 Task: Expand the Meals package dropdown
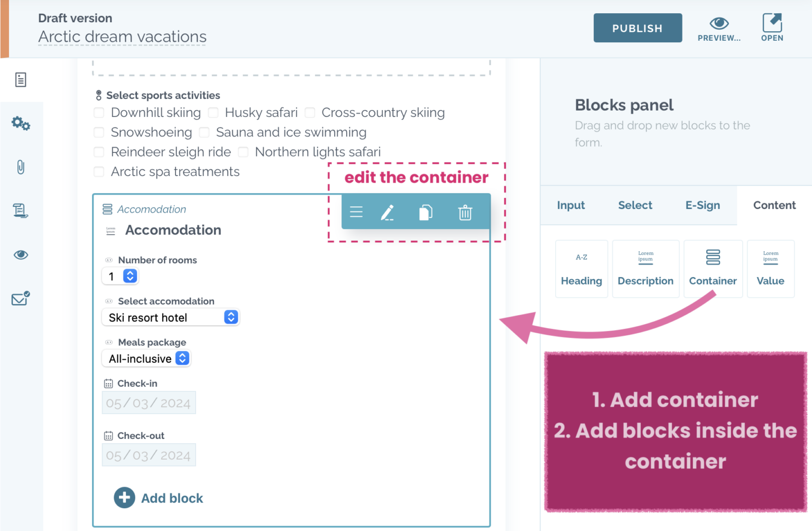point(146,359)
